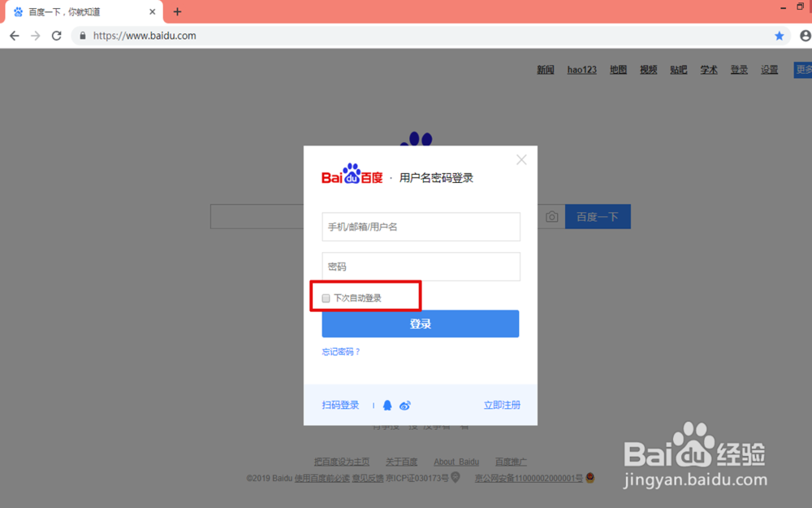Image resolution: width=812 pixels, height=508 pixels.
Task: Open the 学术 scholar link
Action: (x=709, y=69)
